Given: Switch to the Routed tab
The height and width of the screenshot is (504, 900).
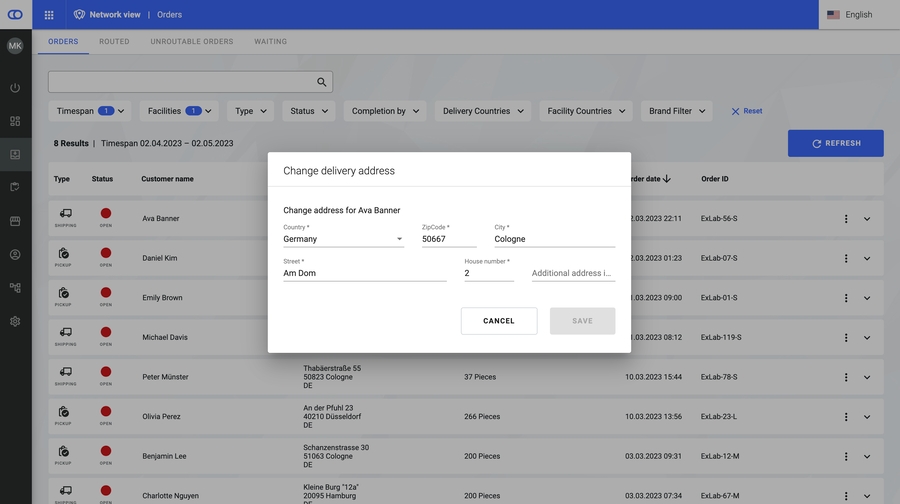Looking at the screenshot, I should [114, 42].
